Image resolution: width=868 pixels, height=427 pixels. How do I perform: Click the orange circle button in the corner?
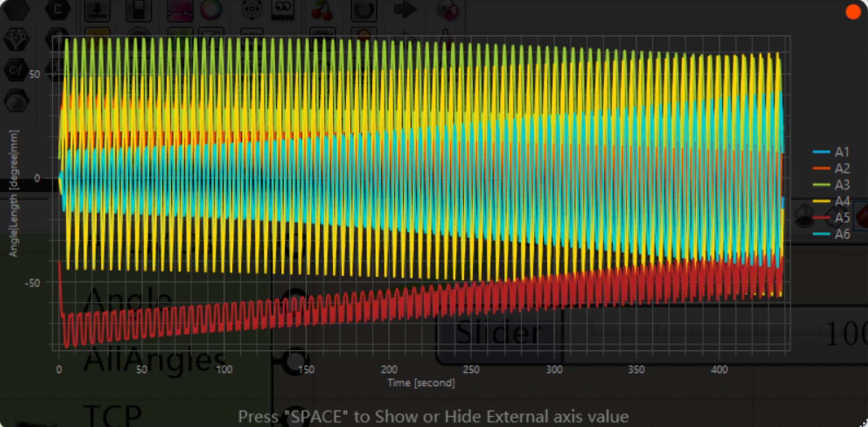(853, 12)
